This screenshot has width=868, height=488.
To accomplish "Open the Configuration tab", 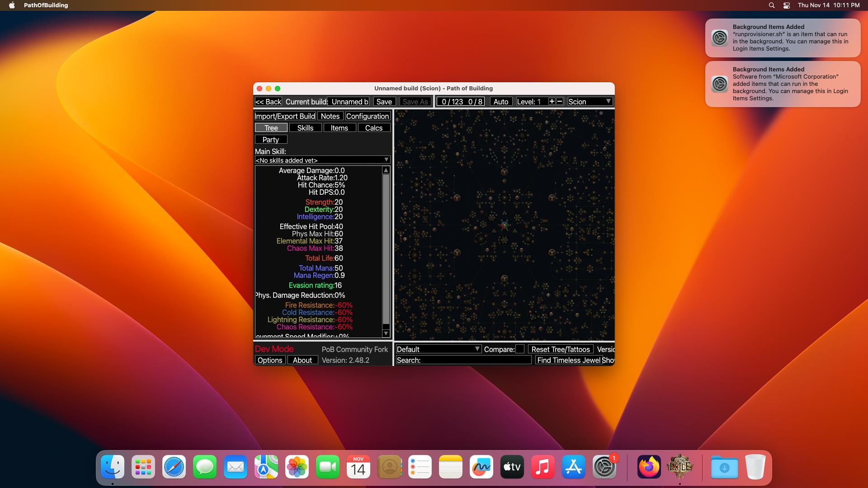I will coord(368,116).
